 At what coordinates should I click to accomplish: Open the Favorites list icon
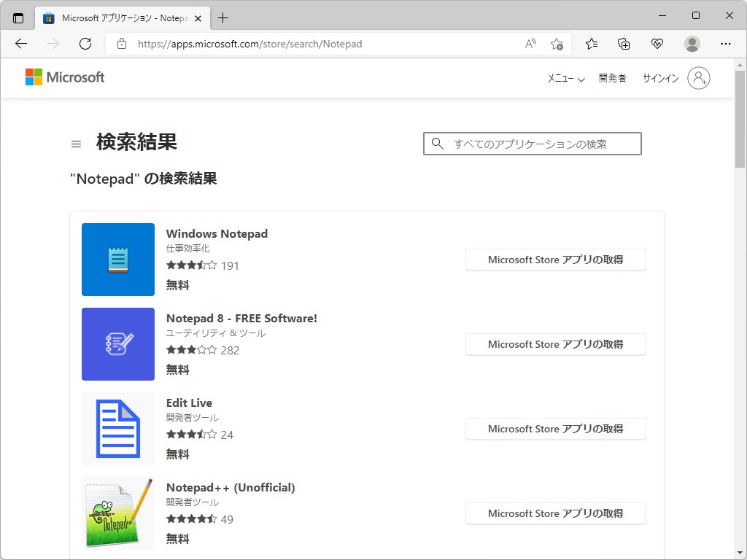click(x=592, y=44)
